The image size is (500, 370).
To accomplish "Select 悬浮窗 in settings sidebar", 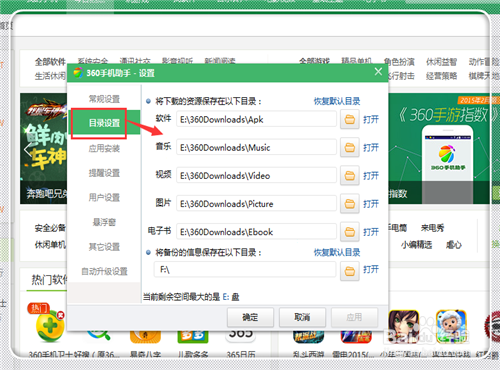I will coord(104,222).
